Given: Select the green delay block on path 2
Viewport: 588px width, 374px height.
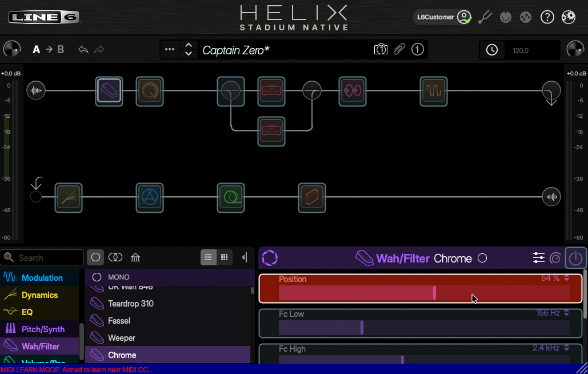Looking at the screenshot, I should (x=231, y=198).
